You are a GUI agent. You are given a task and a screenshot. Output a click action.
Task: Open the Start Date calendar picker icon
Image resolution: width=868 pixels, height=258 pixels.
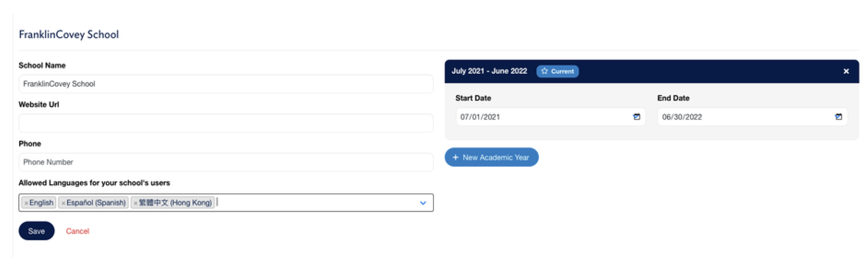(636, 117)
